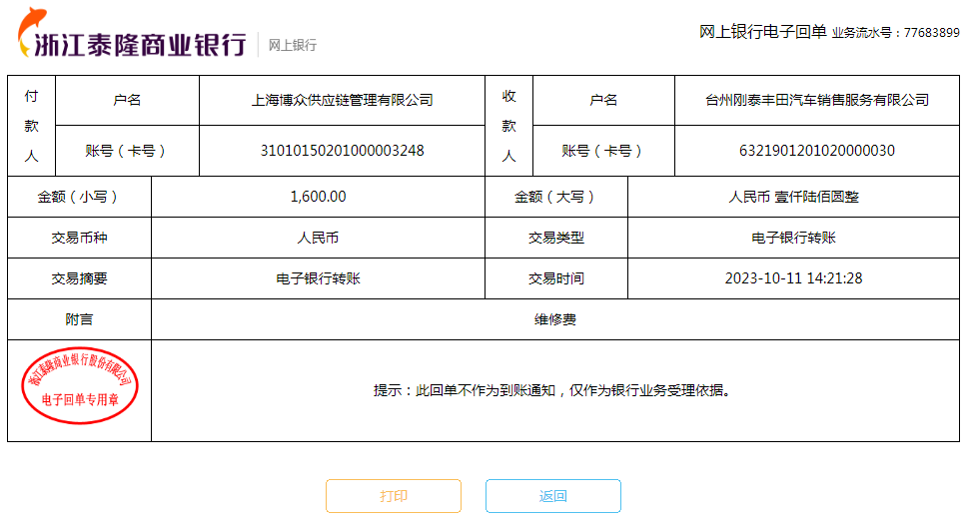Click the 网上银行电子回单 title
Viewport: 980px width, 522px height.
click(x=762, y=32)
